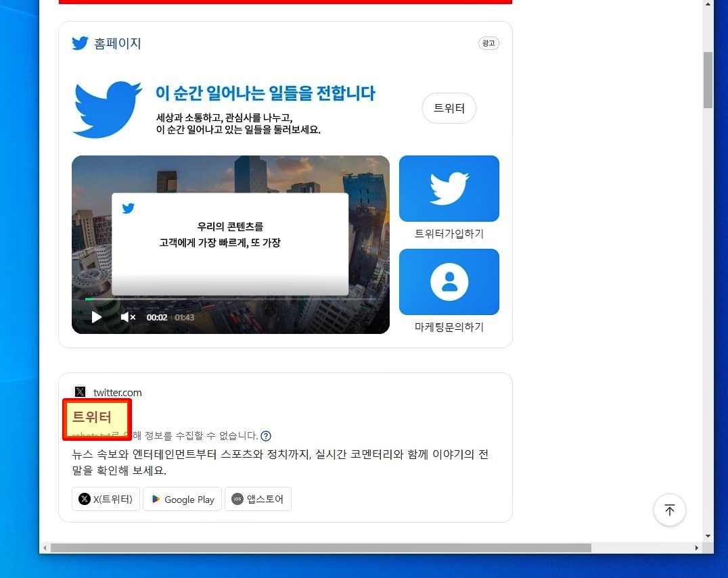Click the large Twitter bird logo
Screen dimensions: 728x578
click(x=108, y=110)
